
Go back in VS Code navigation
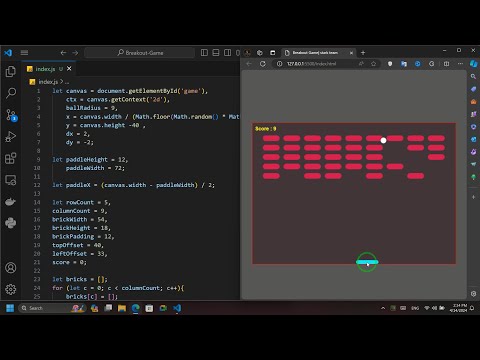click(63, 53)
